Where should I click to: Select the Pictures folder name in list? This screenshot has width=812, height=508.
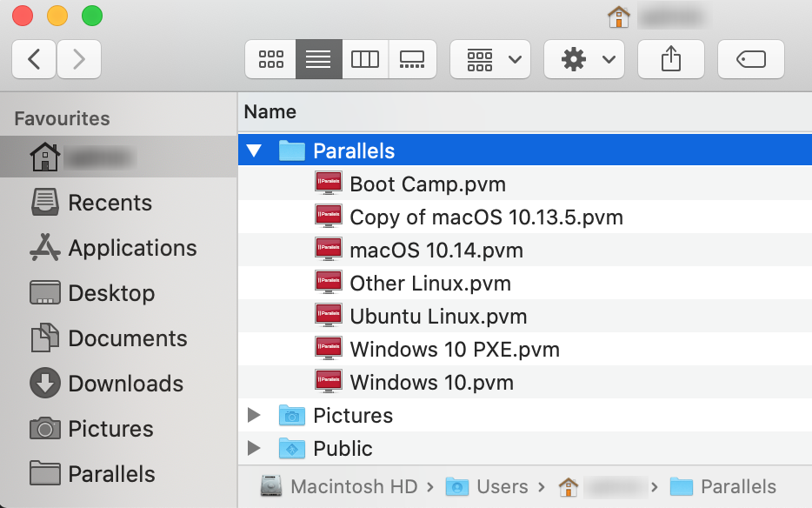pyautogui.click(x=353, y=416)
